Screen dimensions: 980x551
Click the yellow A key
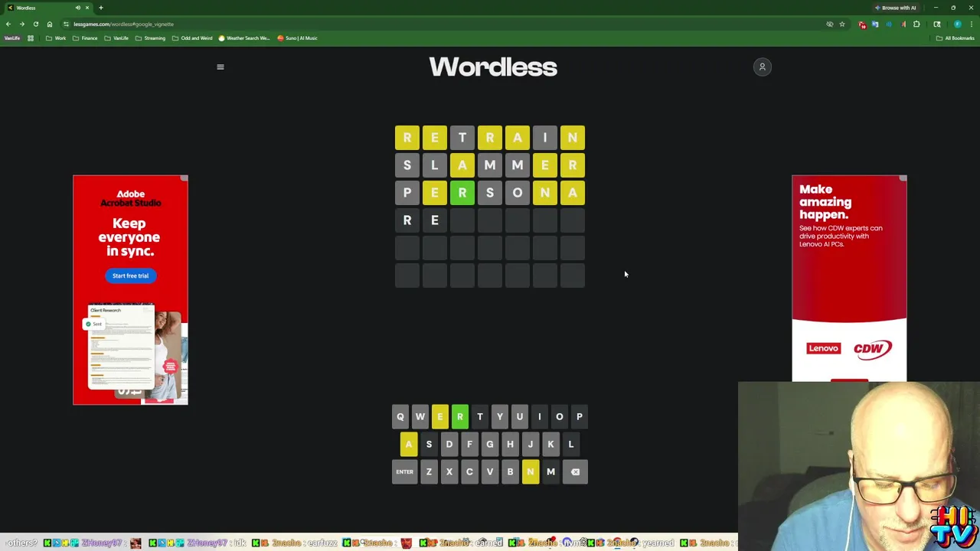click(408, 444)
